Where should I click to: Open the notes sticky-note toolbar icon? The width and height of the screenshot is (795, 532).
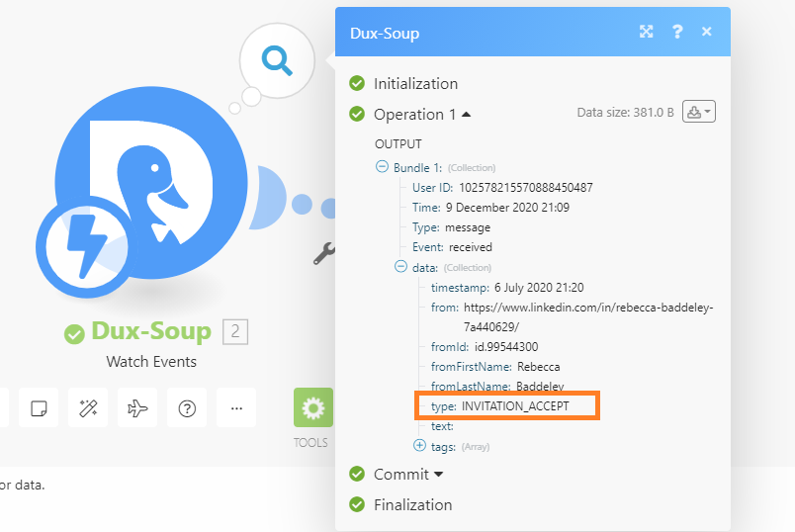point(39,407)
